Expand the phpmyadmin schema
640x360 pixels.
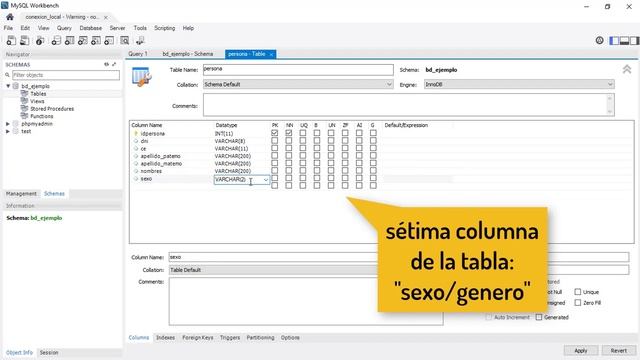[x=8, y=124]
